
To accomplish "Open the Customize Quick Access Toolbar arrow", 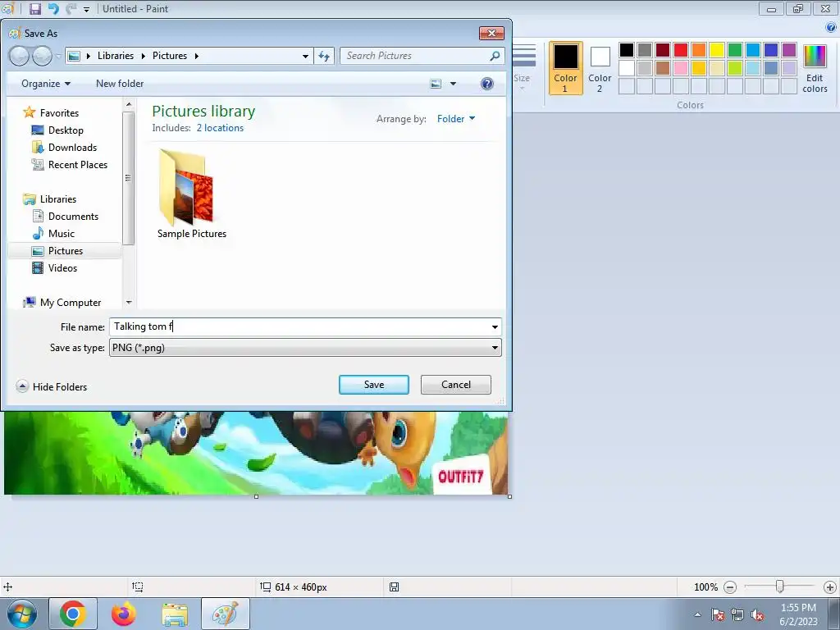I will (x=86, y=10).
